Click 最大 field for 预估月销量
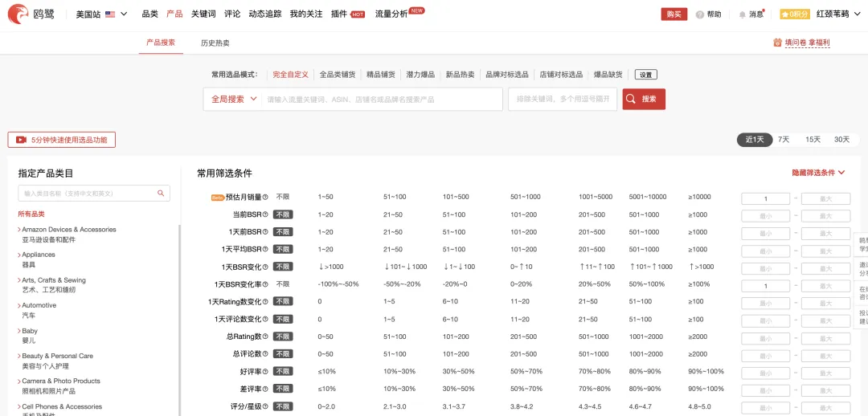Image resolution: width=868 pixels, height=416 pixels. click(x=825, y=199)
